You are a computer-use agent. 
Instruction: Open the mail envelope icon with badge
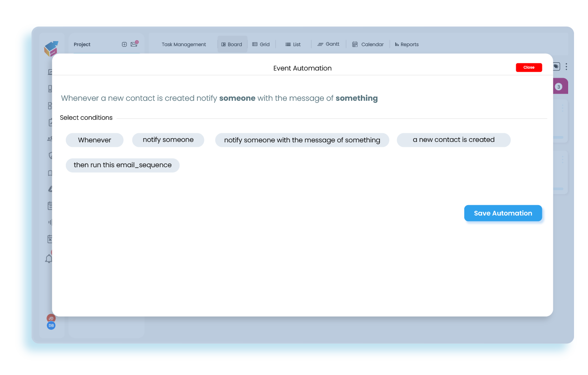tap(134, 44)
